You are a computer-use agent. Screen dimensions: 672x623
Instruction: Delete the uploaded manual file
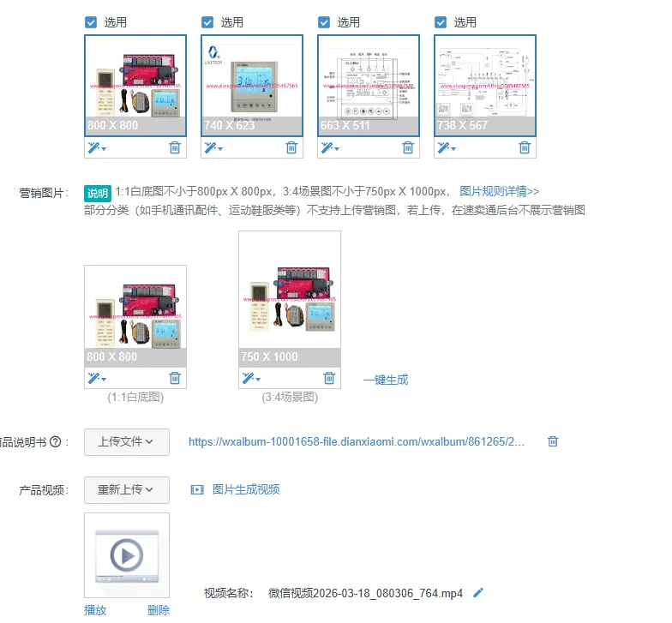[x=553, y=441]
